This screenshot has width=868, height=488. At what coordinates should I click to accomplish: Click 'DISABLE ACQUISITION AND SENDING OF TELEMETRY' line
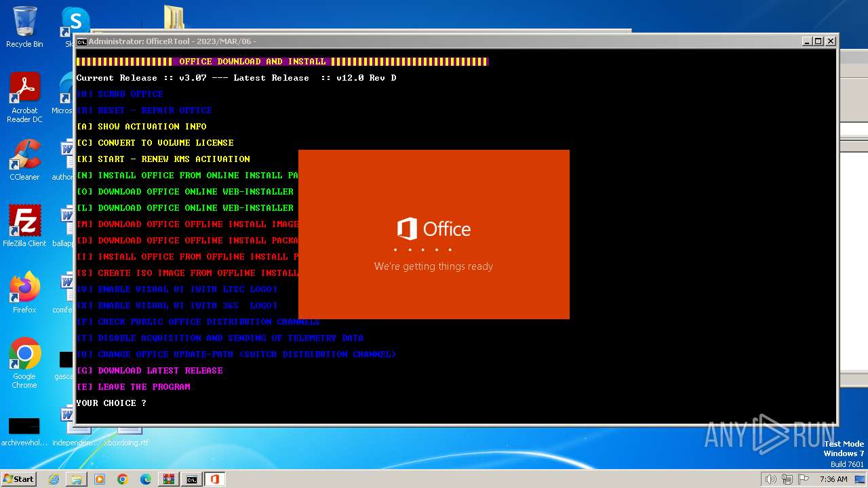point(220,338)
